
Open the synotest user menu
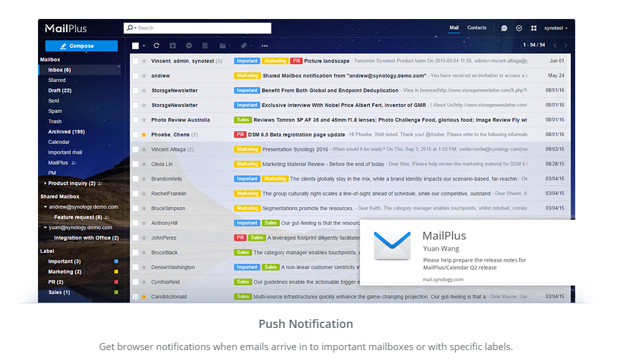point(556,28)
